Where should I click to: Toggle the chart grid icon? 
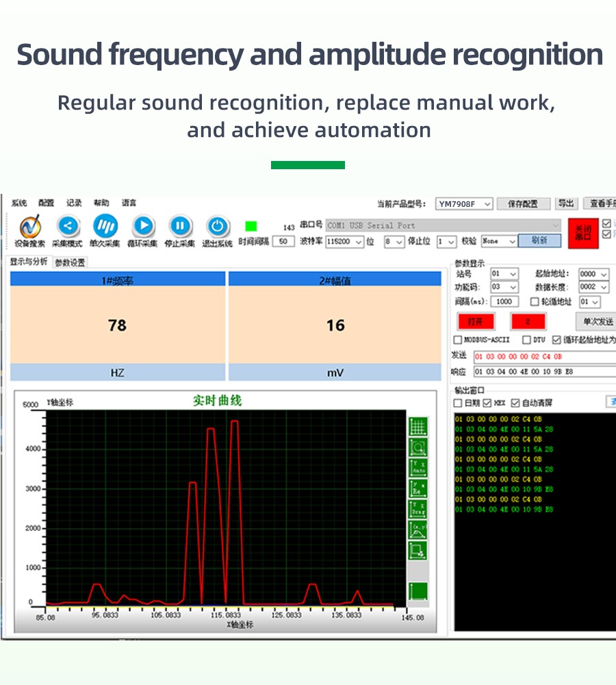point(418,426)
